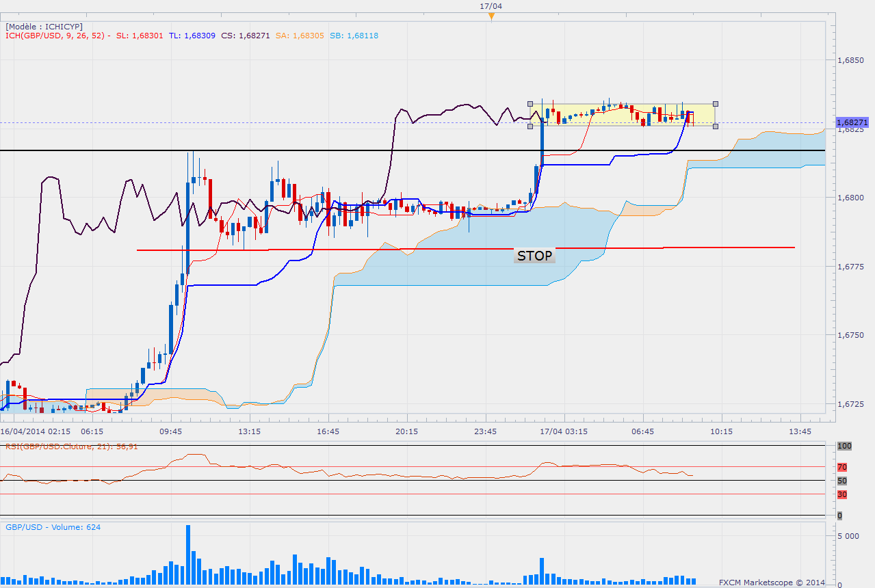Viewport: 875px width, 588px height.
Task: Select the ICH(GBP/USD, 9, 26, 52) indicator label
Action: [55, 36]
